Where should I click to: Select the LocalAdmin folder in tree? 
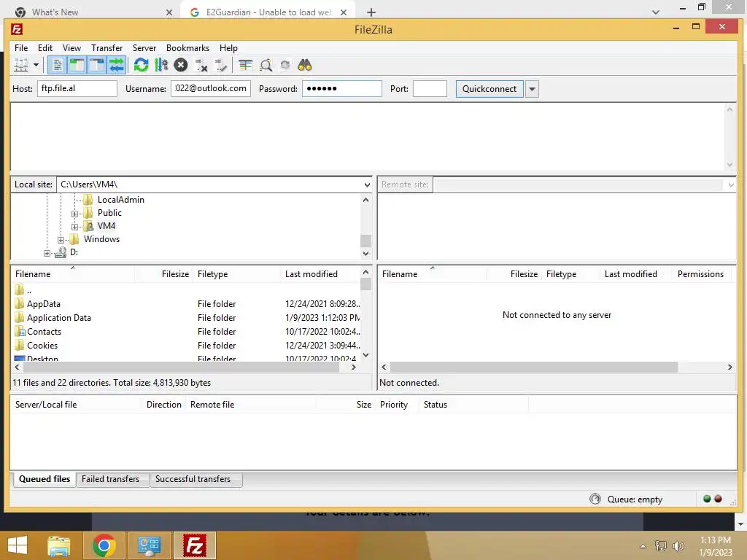click(120, 200)
